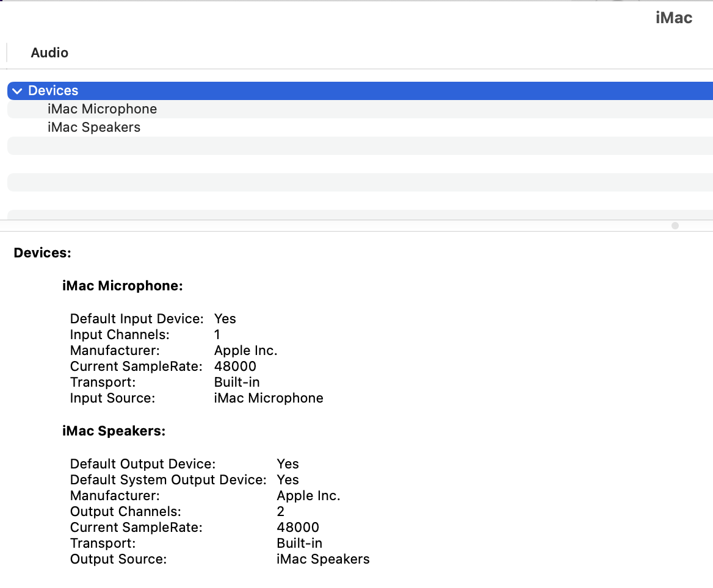The height and width of the screenshot is (588, 713).
Task: Click the microphone's 'Apple Inc.' value
Action: [x=245, y=350]
